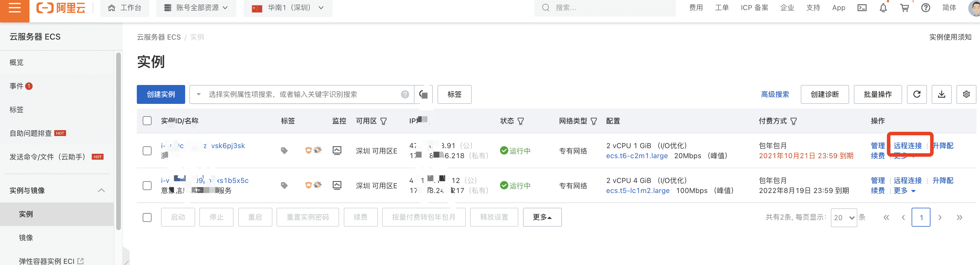Open column settings gear icon
The height and width of the screenshot is (265, 980).
click(966, 94)
